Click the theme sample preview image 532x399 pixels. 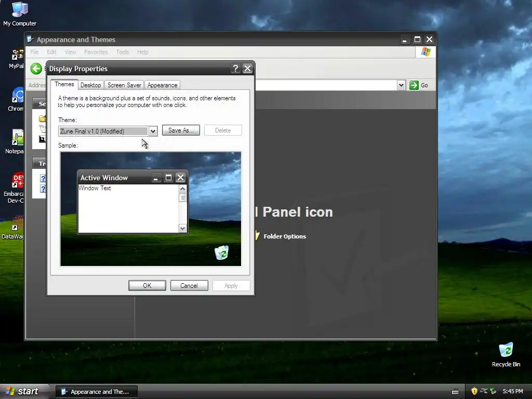151,209
